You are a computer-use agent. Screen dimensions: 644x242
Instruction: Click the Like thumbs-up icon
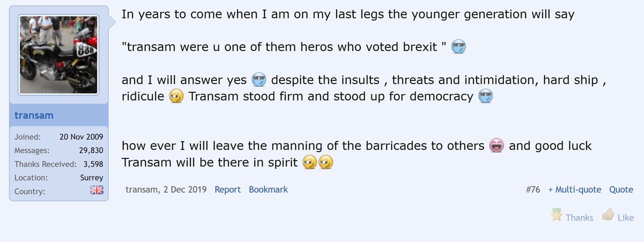(608, 215)
